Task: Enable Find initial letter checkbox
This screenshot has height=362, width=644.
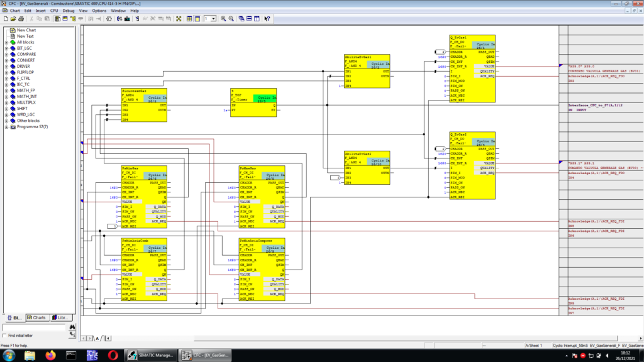Action: pyautogui.click(x=4, y=336)
